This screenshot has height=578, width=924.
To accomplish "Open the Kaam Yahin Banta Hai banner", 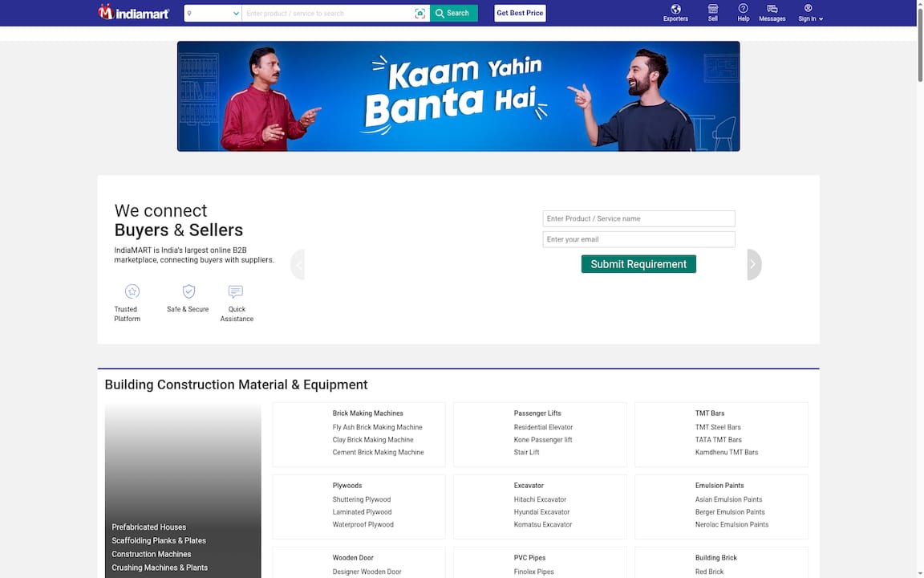I will (x=458, y=96).
